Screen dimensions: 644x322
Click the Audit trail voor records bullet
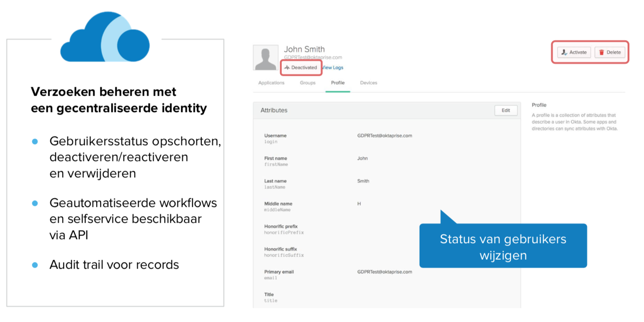click(x=114, y=265)
